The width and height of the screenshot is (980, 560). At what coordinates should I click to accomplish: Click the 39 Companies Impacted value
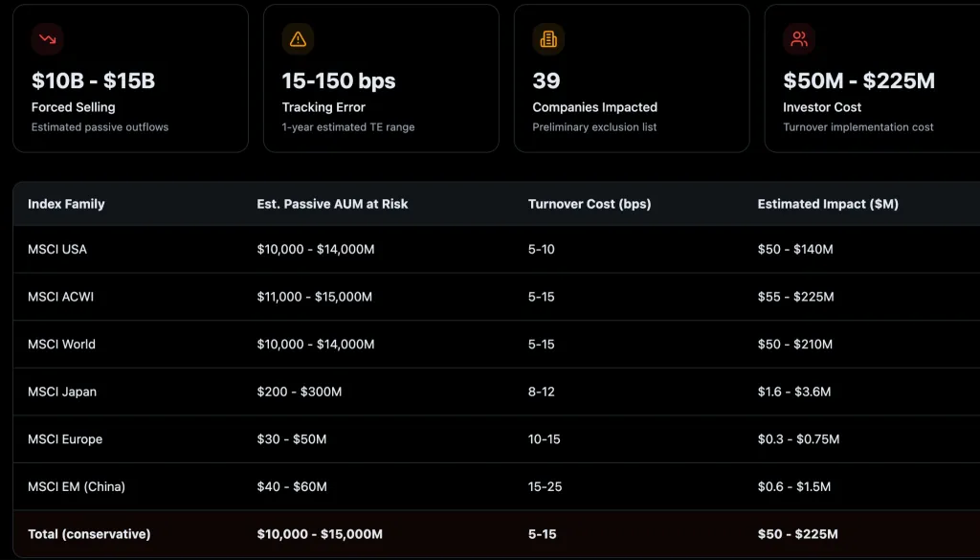[546, 81]
